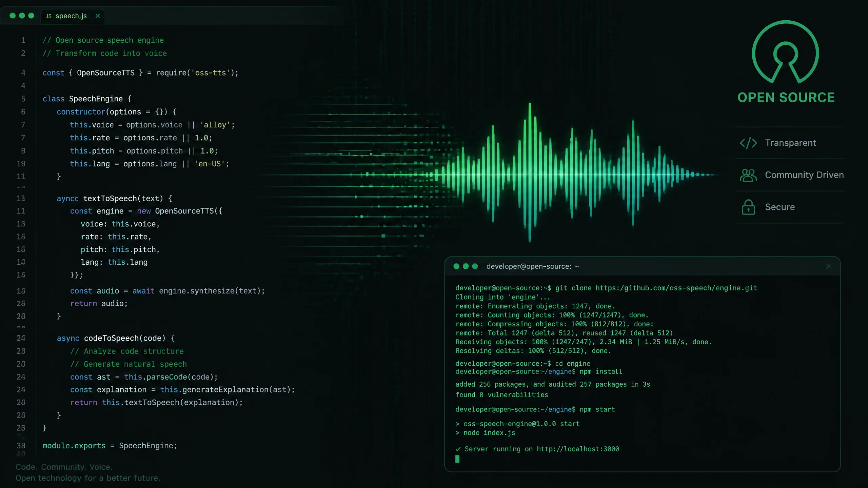Click the "remote: Counting objects" terminal line
868x488 pixels.
[552, 315]
